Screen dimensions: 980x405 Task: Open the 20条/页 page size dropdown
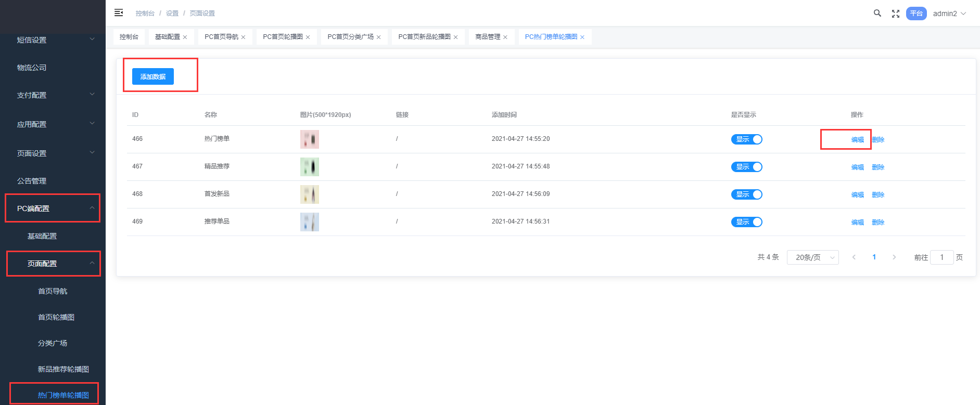(x=812, y=257)
